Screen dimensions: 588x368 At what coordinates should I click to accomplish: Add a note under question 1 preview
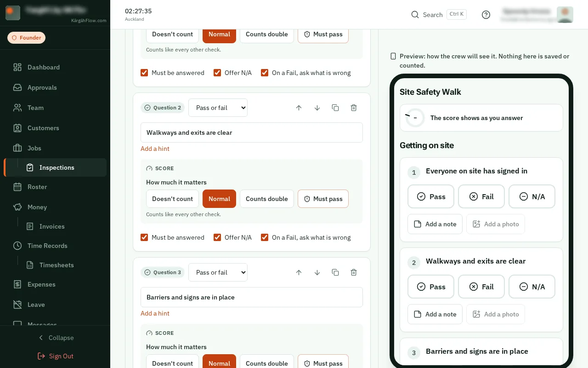[435, 224]
